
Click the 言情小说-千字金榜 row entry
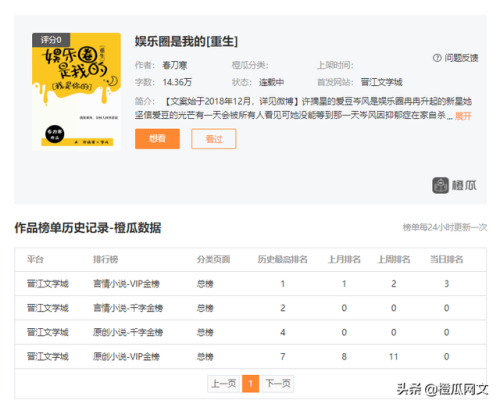point(128,308)
